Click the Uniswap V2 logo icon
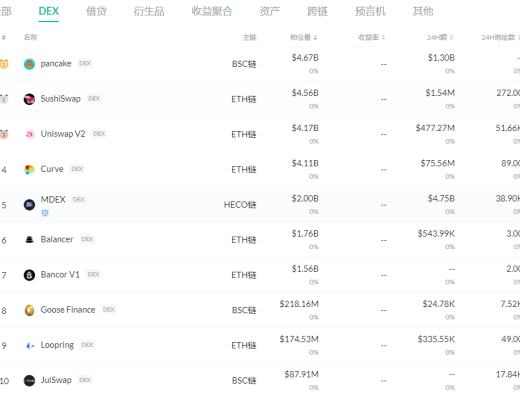This screenshot has height=400, width=520. [x=29, y=134]
